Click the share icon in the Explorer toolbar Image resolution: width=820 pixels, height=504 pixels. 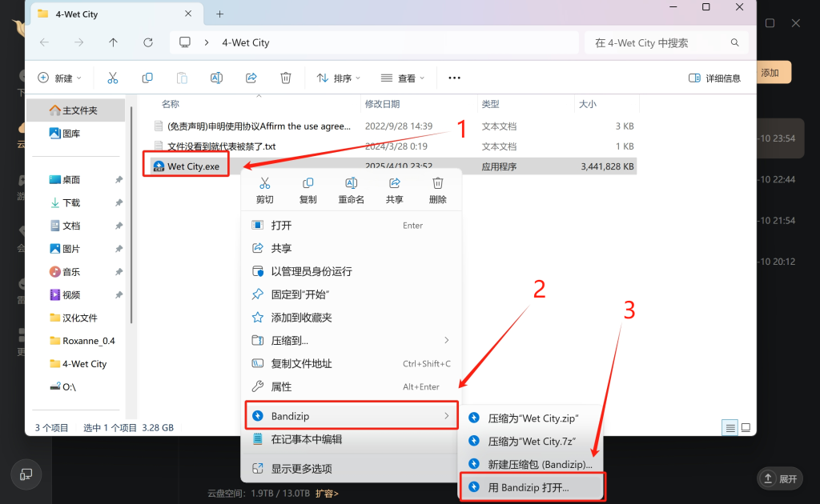point(251,78)
